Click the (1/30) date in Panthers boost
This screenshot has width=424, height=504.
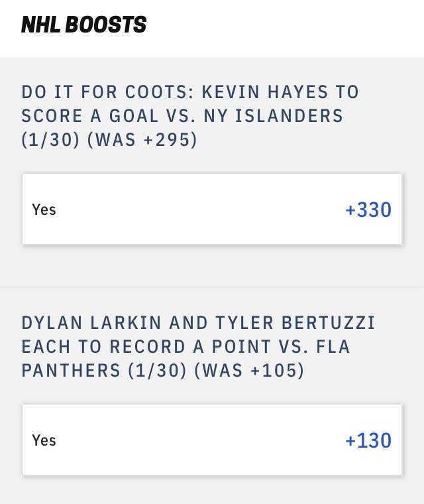[158, 371]
